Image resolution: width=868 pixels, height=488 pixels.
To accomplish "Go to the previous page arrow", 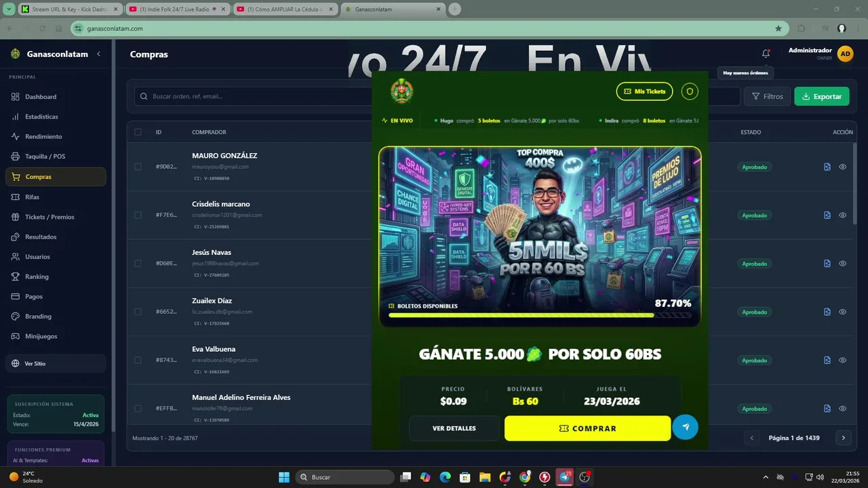I will click(751, 438).
